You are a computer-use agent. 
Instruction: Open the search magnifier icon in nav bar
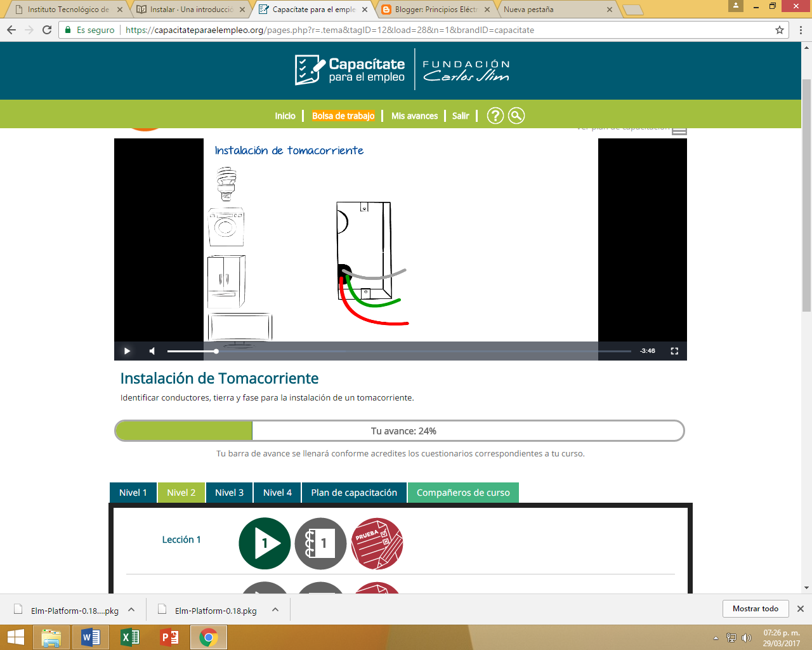516,116
